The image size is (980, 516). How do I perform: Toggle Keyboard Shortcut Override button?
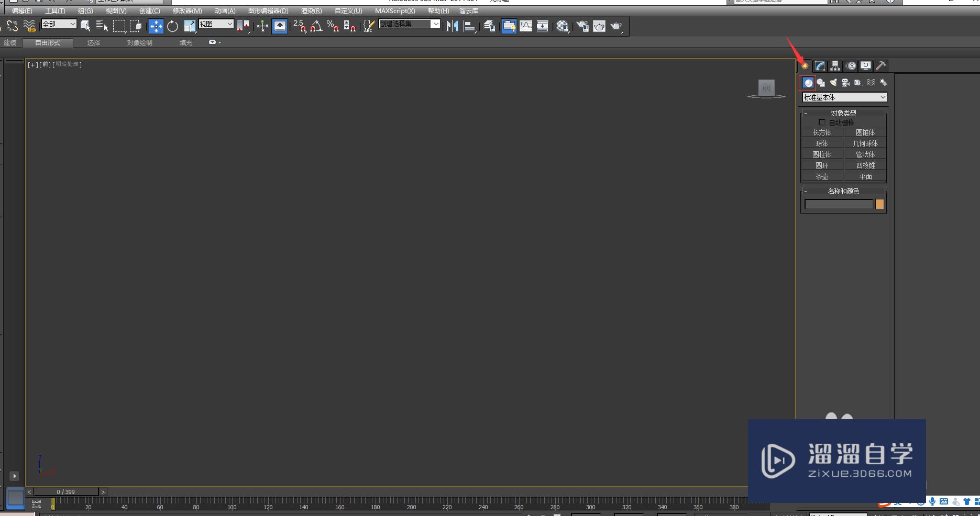(x=280, y=26)
